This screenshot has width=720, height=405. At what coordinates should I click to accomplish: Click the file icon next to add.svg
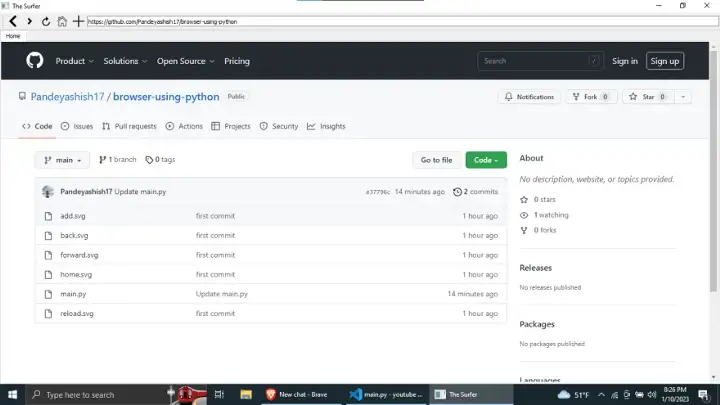pos(48,216)
